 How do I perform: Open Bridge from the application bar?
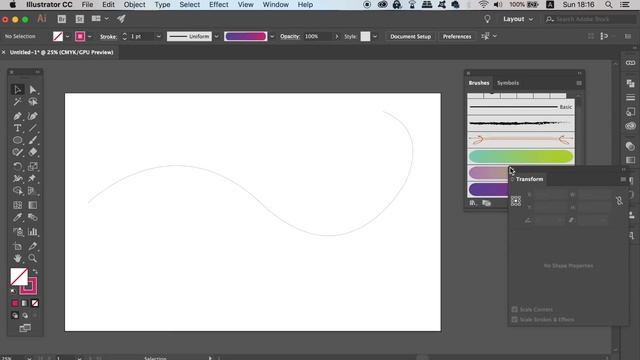tap(62, 19)
